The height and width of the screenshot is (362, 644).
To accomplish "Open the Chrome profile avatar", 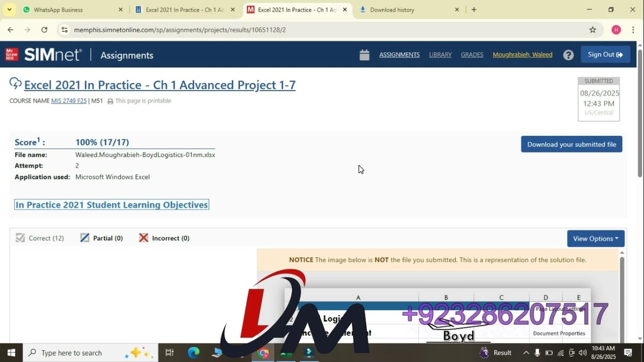I will (x=616, y=30).
